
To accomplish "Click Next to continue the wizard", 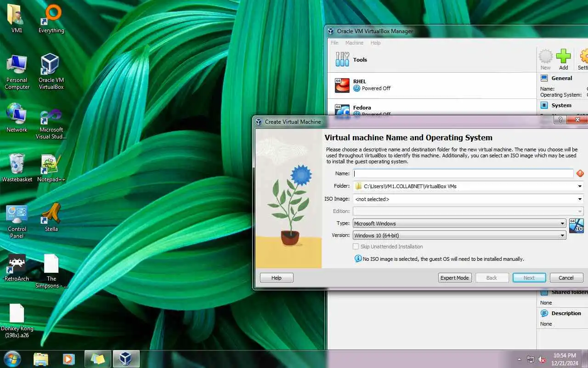I will click(529, 278).
